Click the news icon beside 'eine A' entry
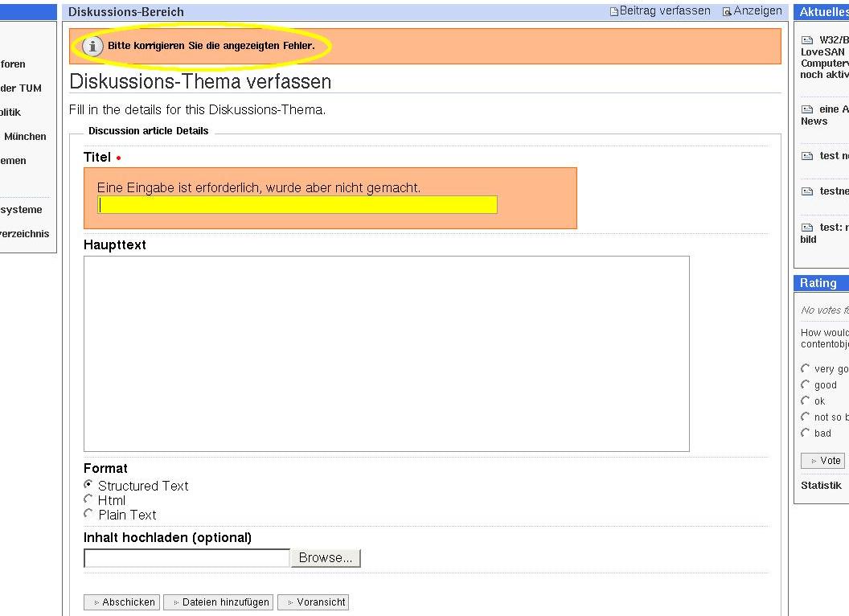Screen dimensions: 849x616 point(807,109)
